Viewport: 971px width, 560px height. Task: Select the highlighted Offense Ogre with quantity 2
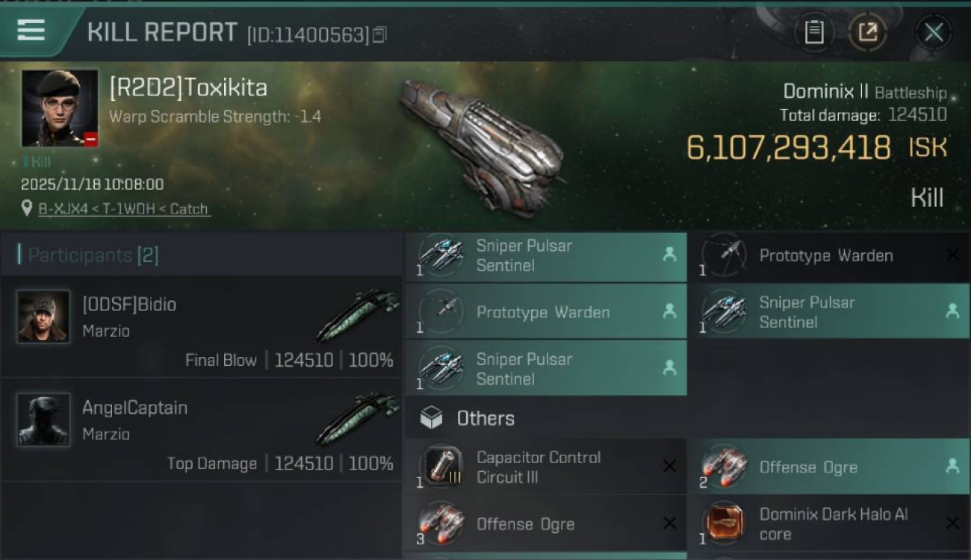pyautogui.click(x=808, y=467)
